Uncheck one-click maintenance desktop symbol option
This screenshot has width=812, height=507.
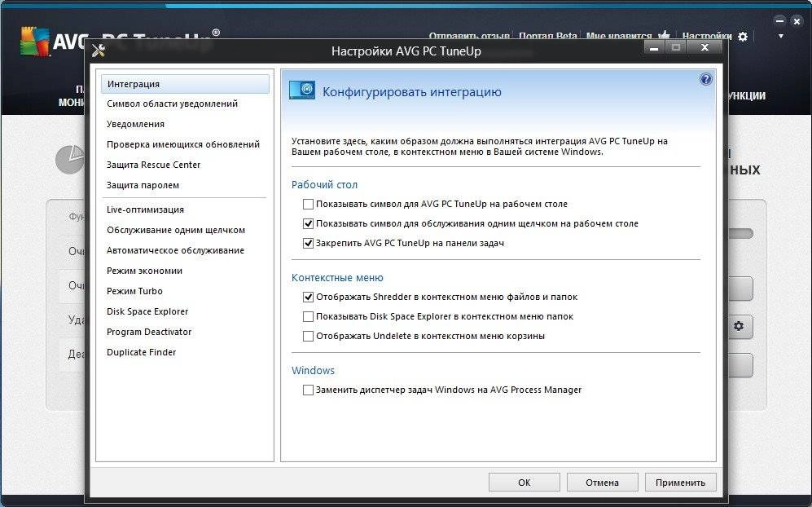click(x=308, y=223)
